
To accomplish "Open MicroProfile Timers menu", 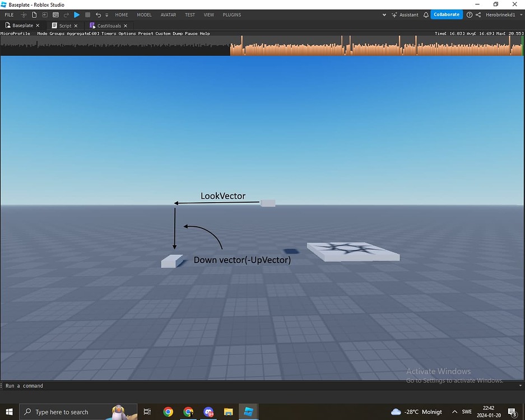I will pos(109,34).
